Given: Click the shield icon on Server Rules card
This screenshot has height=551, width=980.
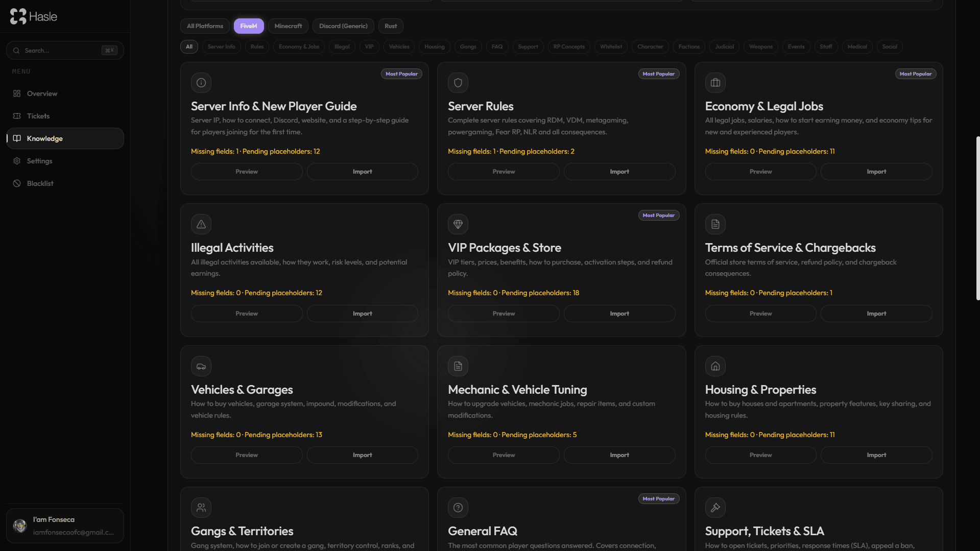Looking at the screenshot, I should [x=458, y=83].
